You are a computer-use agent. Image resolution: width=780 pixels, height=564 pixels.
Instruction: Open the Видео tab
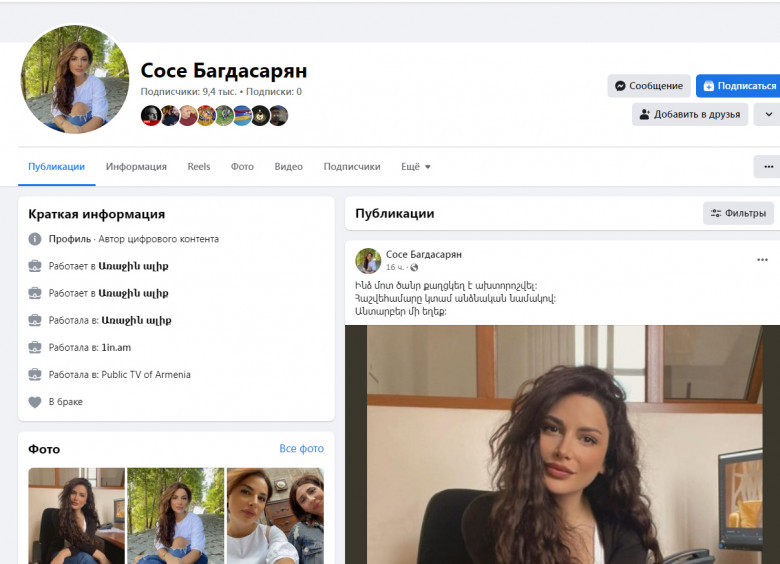[x=288, y=167]
